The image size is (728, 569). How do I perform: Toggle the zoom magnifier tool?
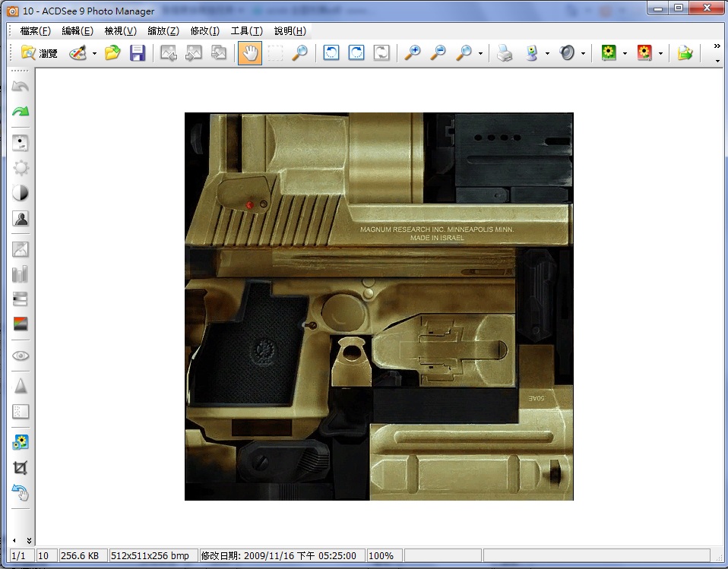point(300,53)
